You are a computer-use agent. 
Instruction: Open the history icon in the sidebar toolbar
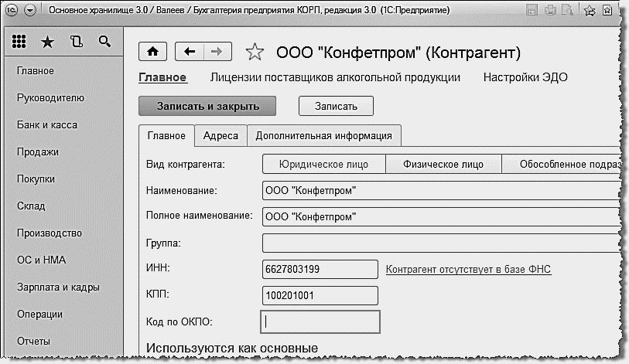[x=77, y=41]
